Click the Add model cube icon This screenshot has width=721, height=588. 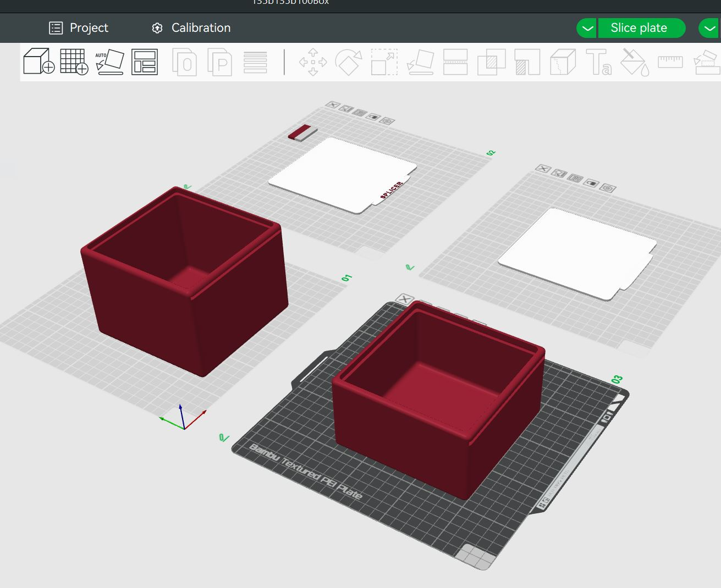[x=38, y=62]
